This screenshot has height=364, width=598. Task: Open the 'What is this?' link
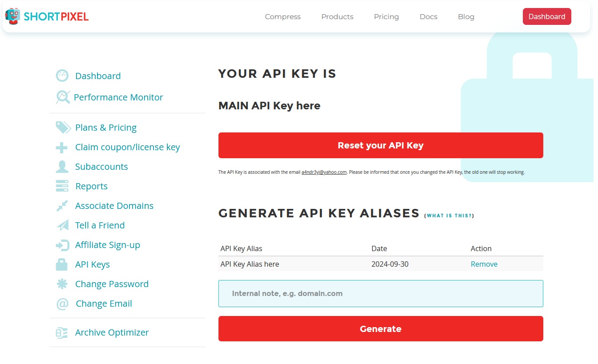[x=449, y=216]
